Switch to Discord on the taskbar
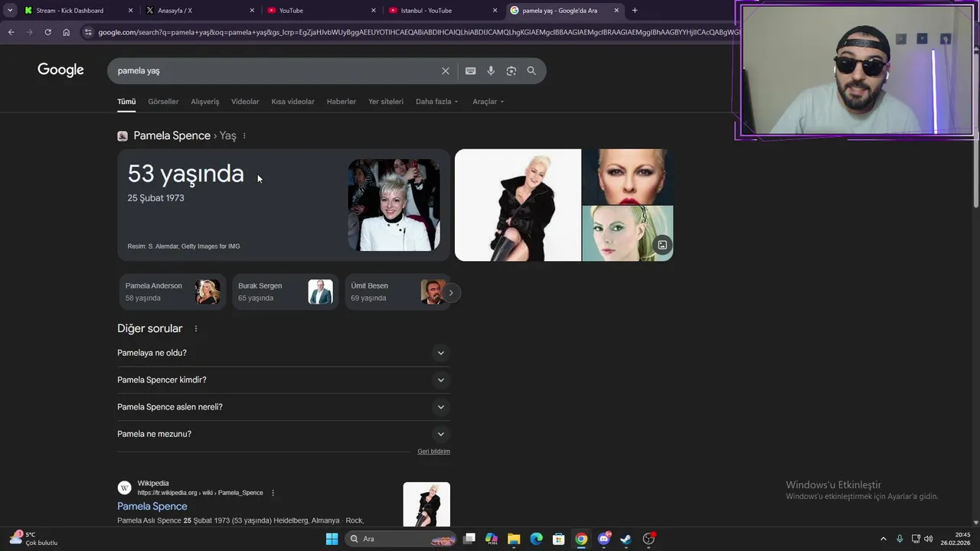 604,539
